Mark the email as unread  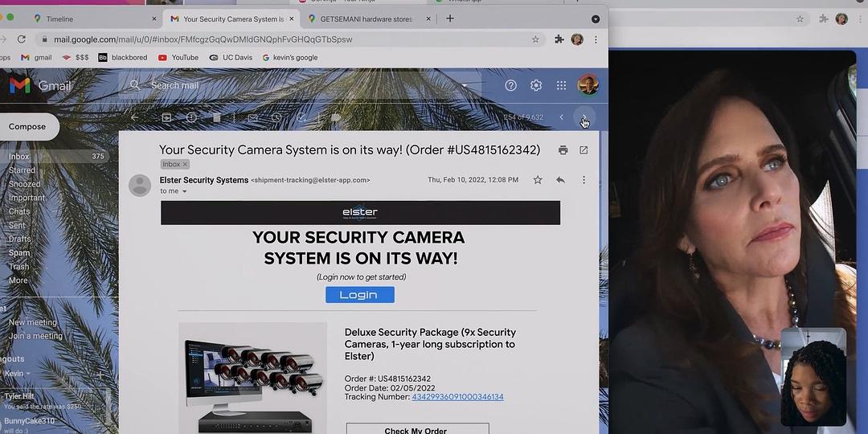252,117
